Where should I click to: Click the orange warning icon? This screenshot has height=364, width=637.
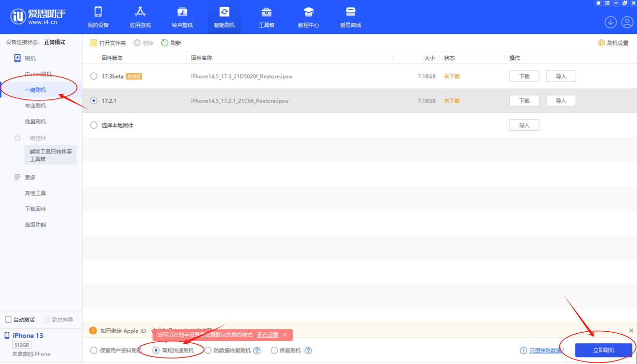[x=93, y=331]
